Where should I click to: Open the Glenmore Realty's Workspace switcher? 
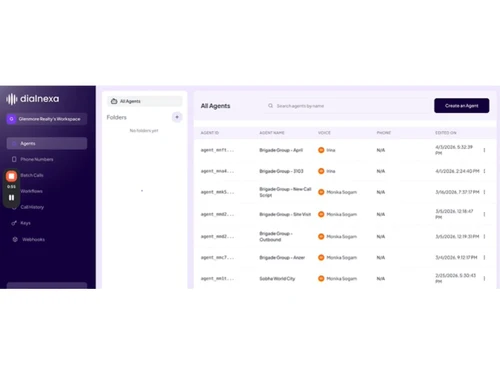47,119
